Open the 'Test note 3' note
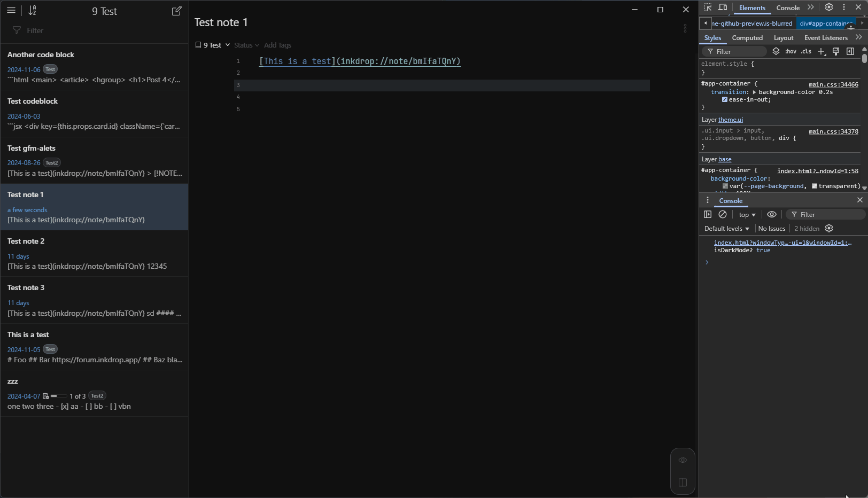Image resolution: width=868 pixels, height=498 pixels. tap(94, 300)
